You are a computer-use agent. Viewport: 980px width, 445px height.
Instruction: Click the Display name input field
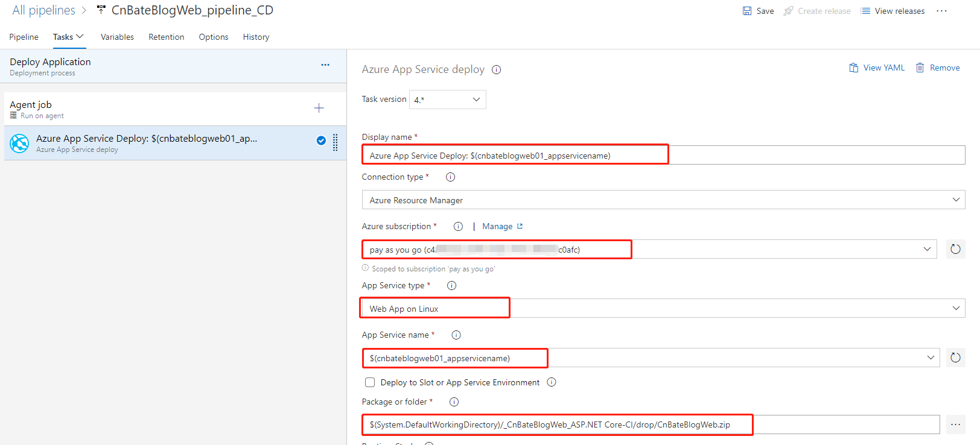click(x=663, y=155)
